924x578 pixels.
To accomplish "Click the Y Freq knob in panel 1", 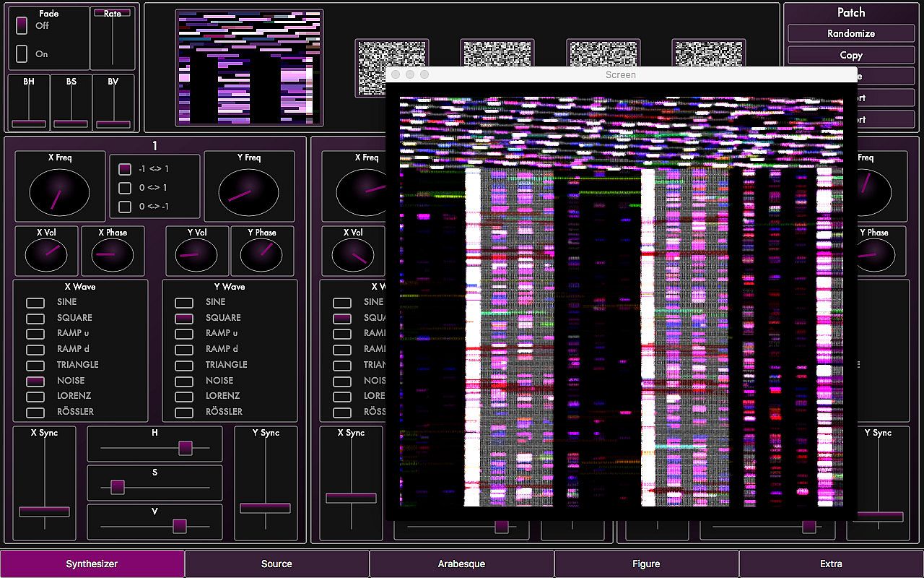I will pyautogui.click(x=248, y=193).
